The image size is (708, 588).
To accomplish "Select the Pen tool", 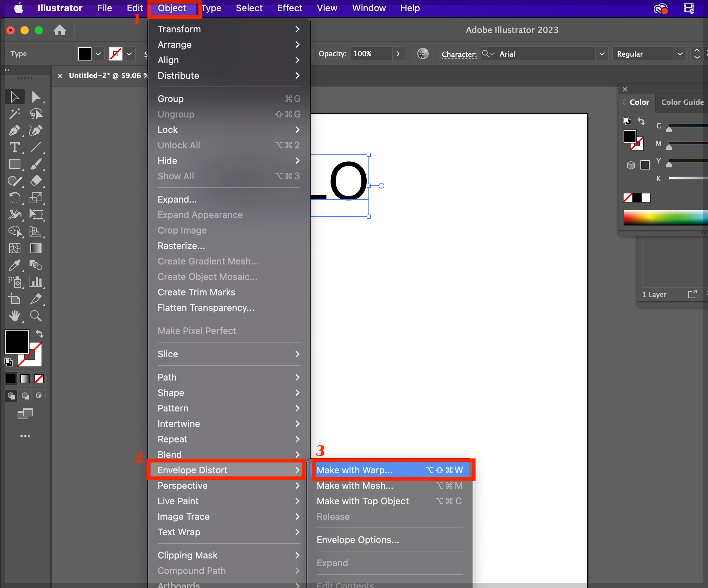I will 14,130.
